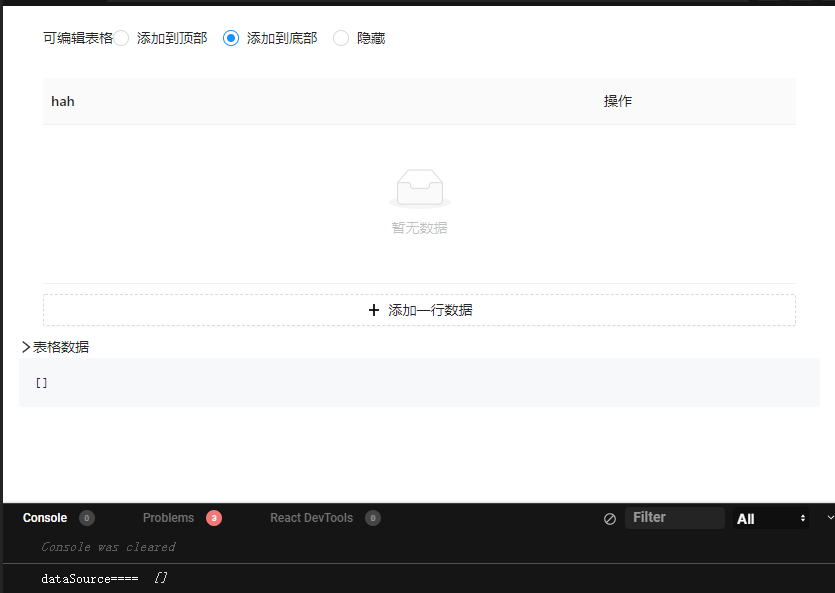The height and width of the screenshot is (593, 835).
Task: Open the All log level dropdown
Action: (770, 518)
